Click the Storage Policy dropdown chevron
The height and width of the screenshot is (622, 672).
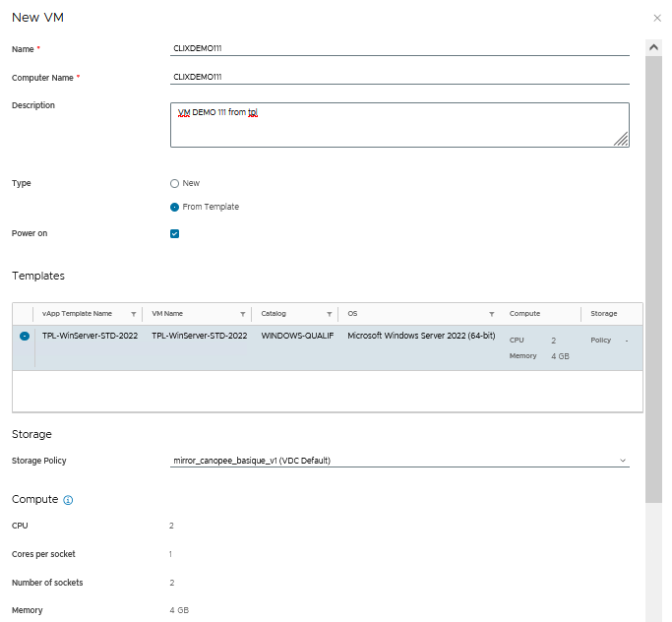pyautogui.click(x=622, y=460)
